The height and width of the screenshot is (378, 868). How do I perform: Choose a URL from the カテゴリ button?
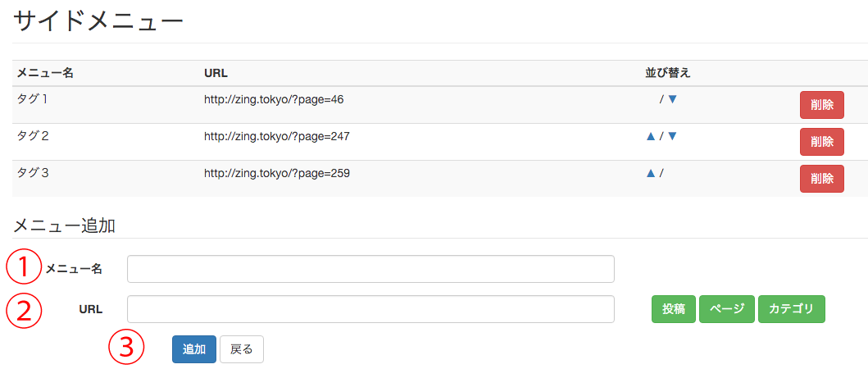pyautogui.click(x=792, y=309)
